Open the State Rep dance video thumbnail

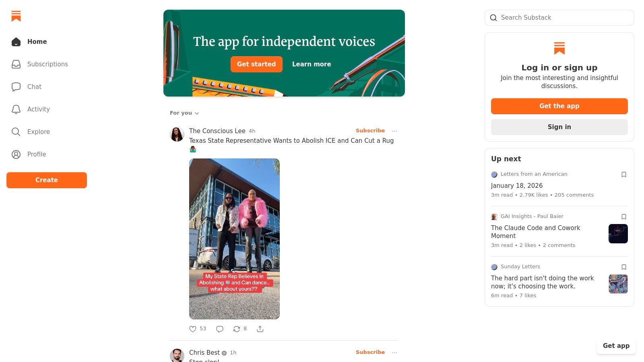[x=234, y=239]
